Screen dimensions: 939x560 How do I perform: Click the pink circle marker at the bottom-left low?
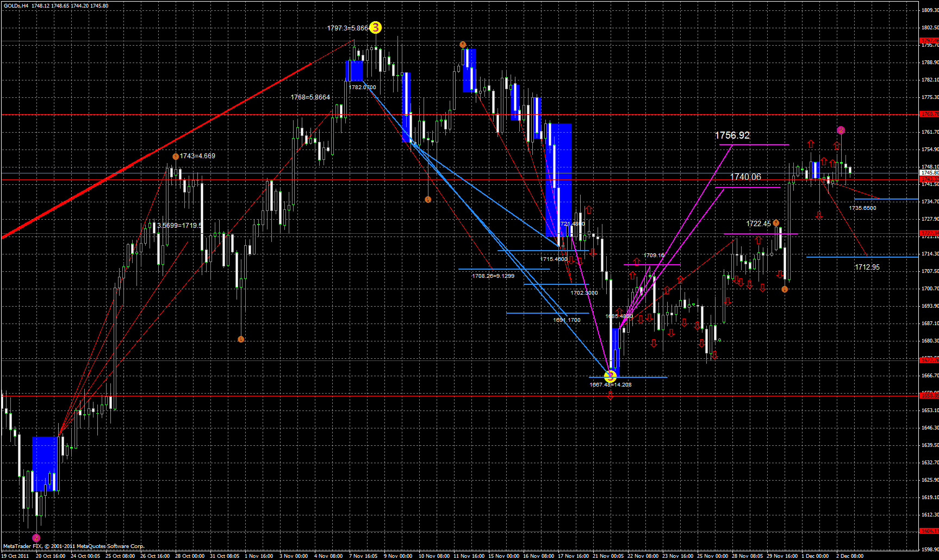(35, 537)
